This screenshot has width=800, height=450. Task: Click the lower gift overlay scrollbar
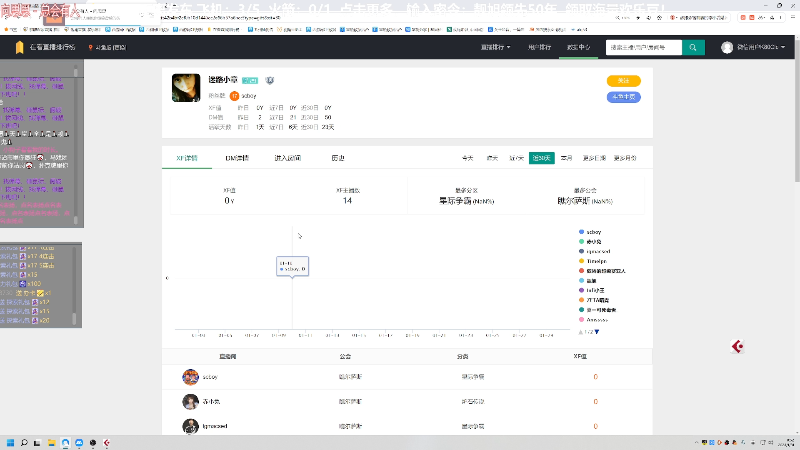coord(74,286)
